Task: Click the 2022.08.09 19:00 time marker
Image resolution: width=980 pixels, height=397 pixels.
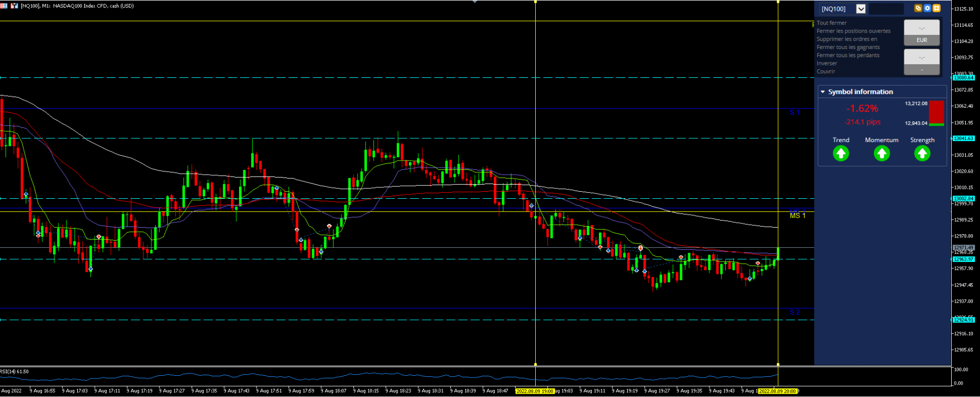Action: [x=535, y=391]
